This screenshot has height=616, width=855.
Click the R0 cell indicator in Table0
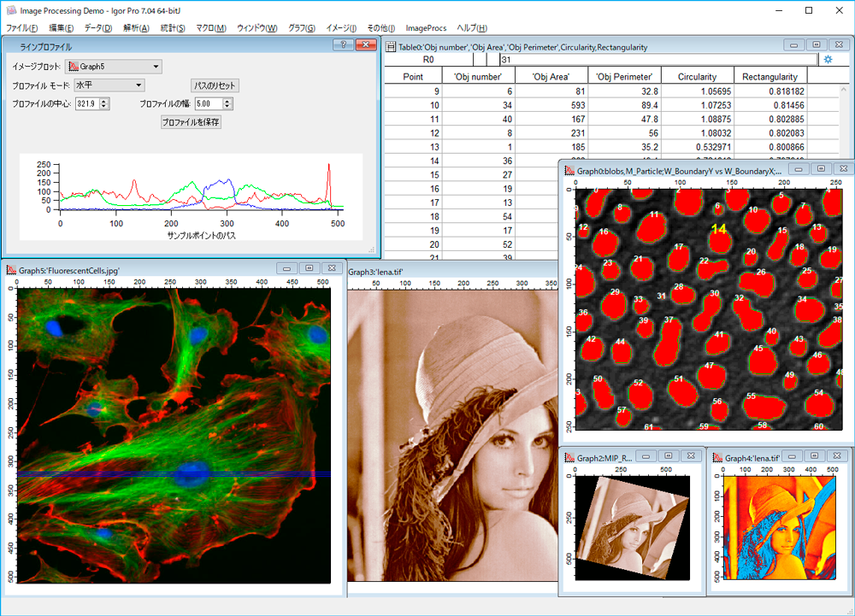pyautogui.click(x=428, y=59)
